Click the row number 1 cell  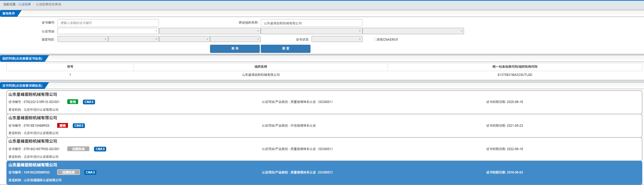[70, 75]
